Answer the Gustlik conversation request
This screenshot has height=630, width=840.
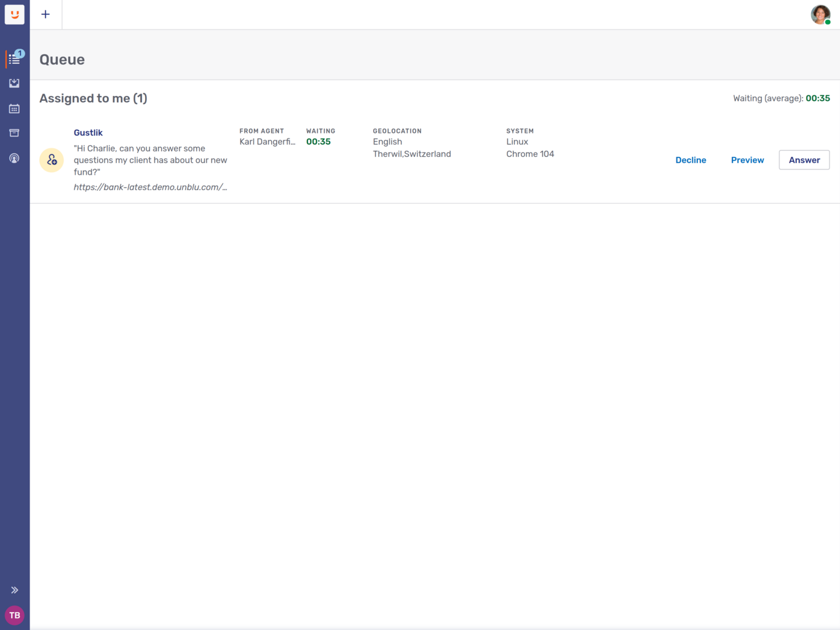804,160
